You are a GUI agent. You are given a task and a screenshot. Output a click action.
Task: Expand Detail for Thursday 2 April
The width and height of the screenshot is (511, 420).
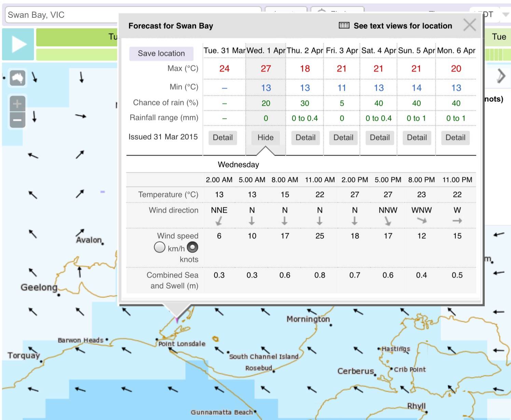pos(305,137)
